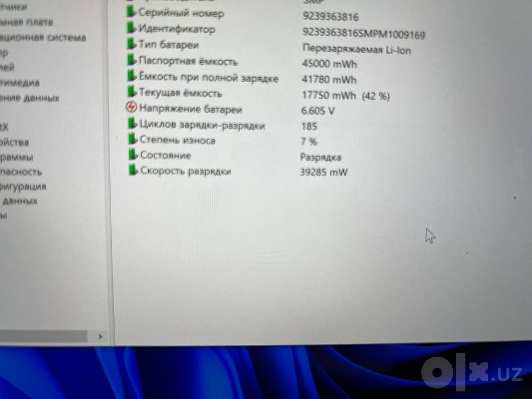Click battery icon beside Паспортная ёмкость
532x399 pixels.
(x=132, y=60)
